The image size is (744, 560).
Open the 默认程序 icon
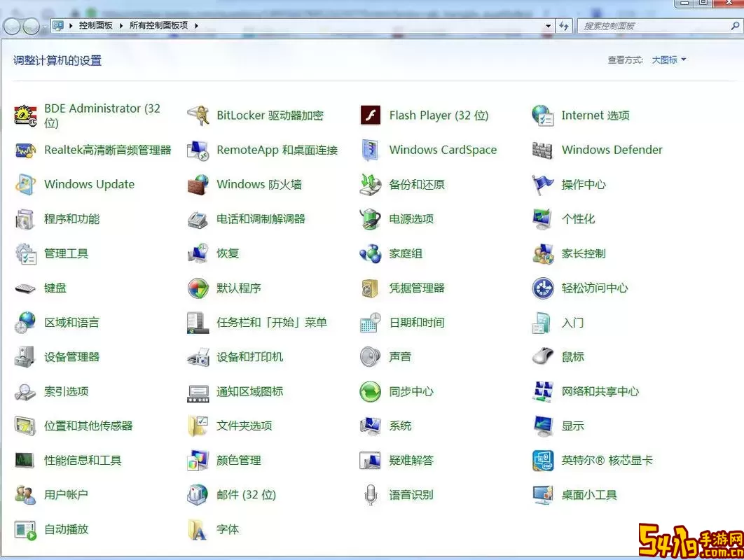tap(198, 288)
